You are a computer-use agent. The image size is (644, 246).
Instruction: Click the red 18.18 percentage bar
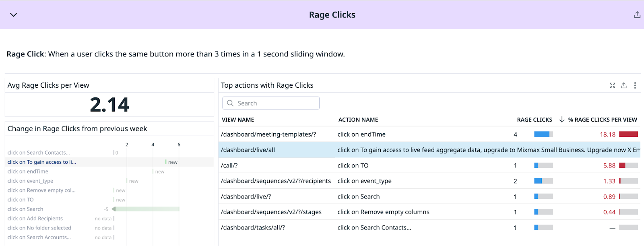pyautogui.click(x=628, y=134)
